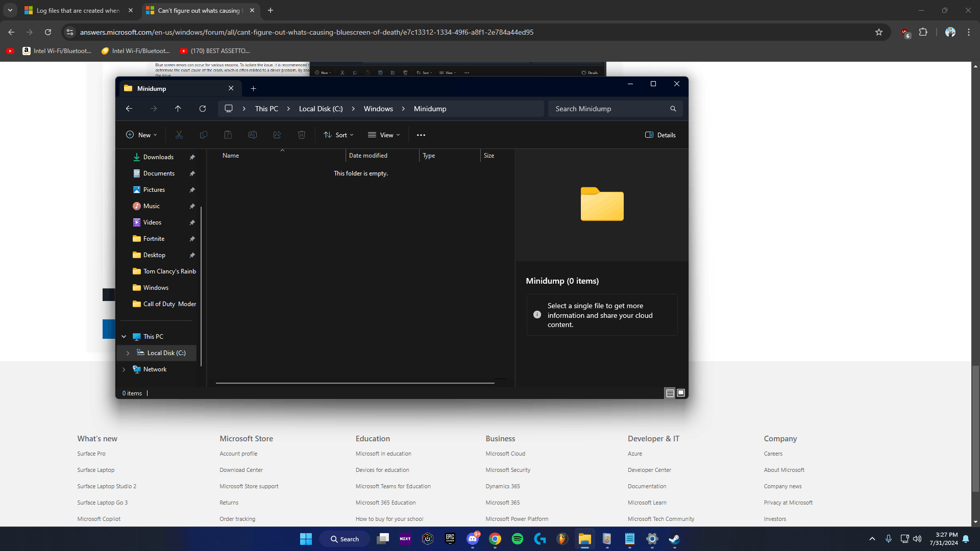
Task: Switch to the Log files browser tab
Action: 78,10
